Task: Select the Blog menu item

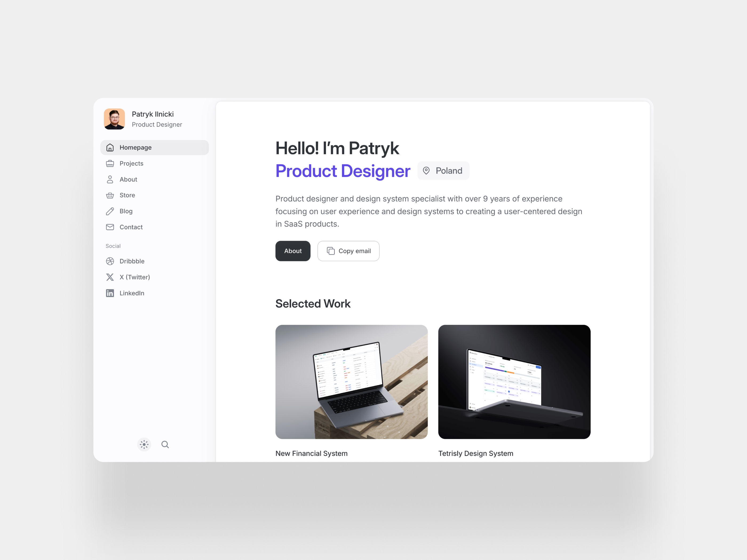Action: tap(125, 211)
